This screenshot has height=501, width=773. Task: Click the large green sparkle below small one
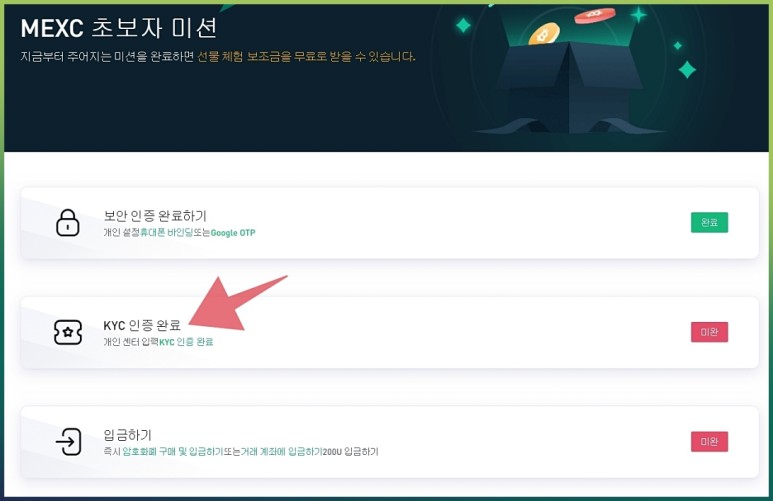pos(687,70)
